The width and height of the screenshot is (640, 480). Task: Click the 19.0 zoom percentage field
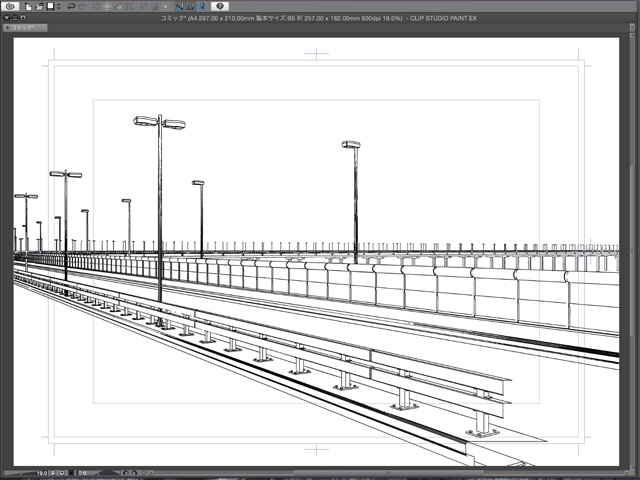tap(42, 473)
